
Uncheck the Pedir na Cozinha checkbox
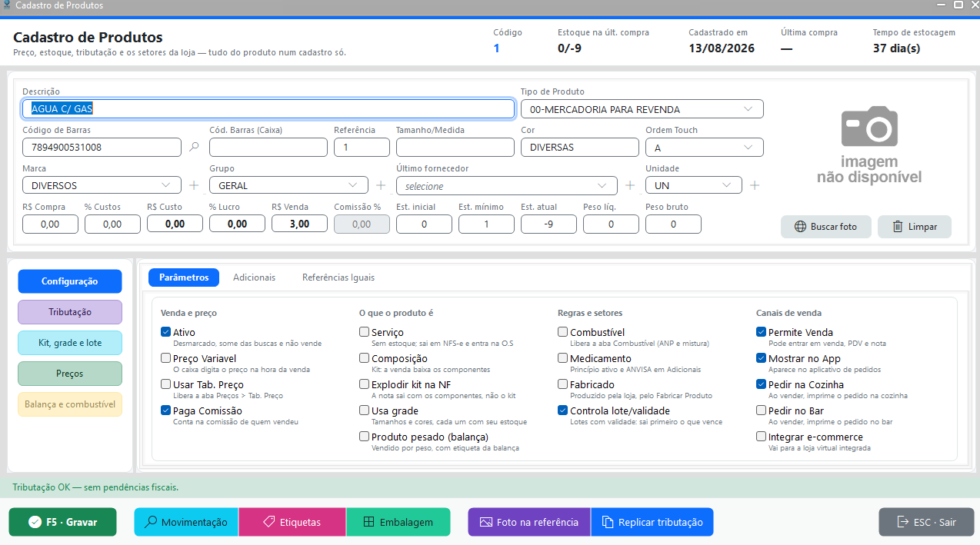pyautogui.click(x=762, y=385)
